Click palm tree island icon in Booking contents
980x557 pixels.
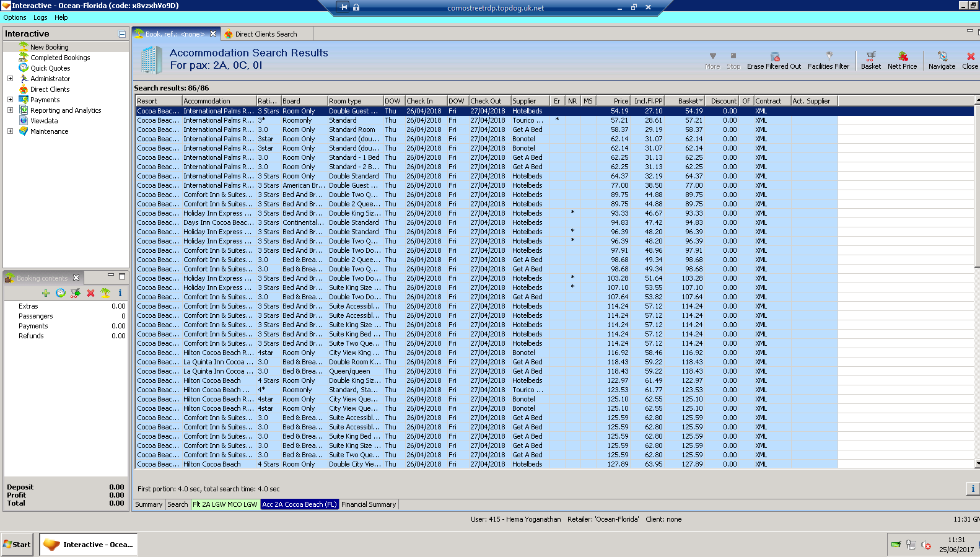105,293
